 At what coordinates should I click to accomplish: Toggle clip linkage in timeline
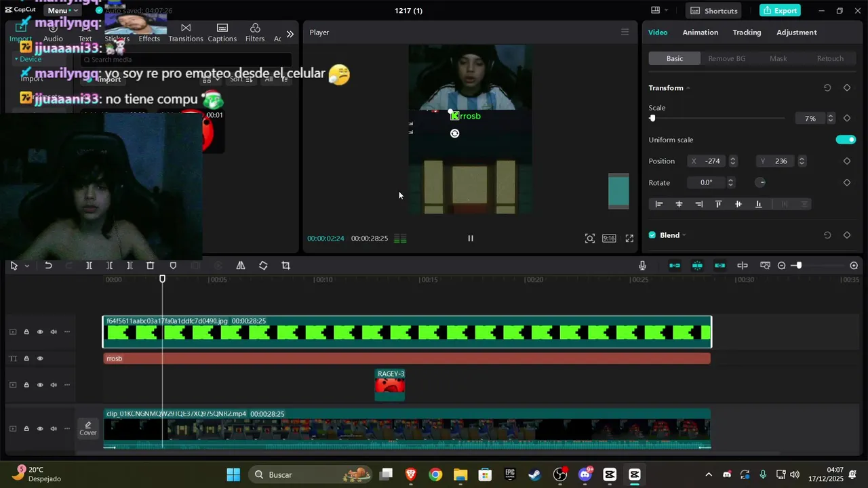point(720,266)
